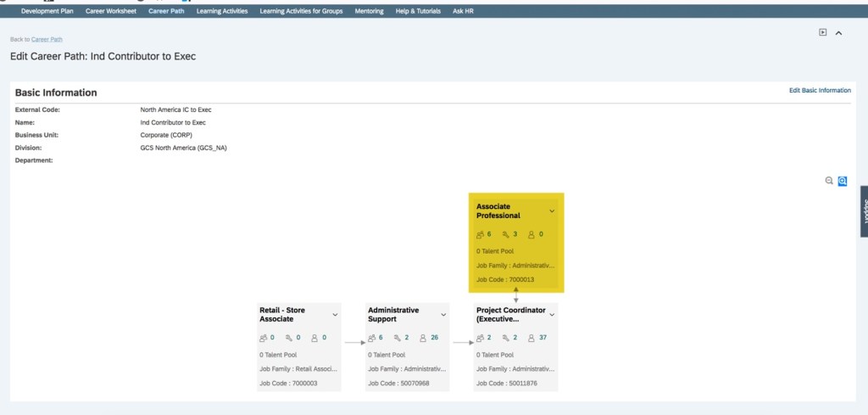Click the people icon on Associate Professional card
The width and height of the screenshot is (868, 415).
click(x=481, y=234)
